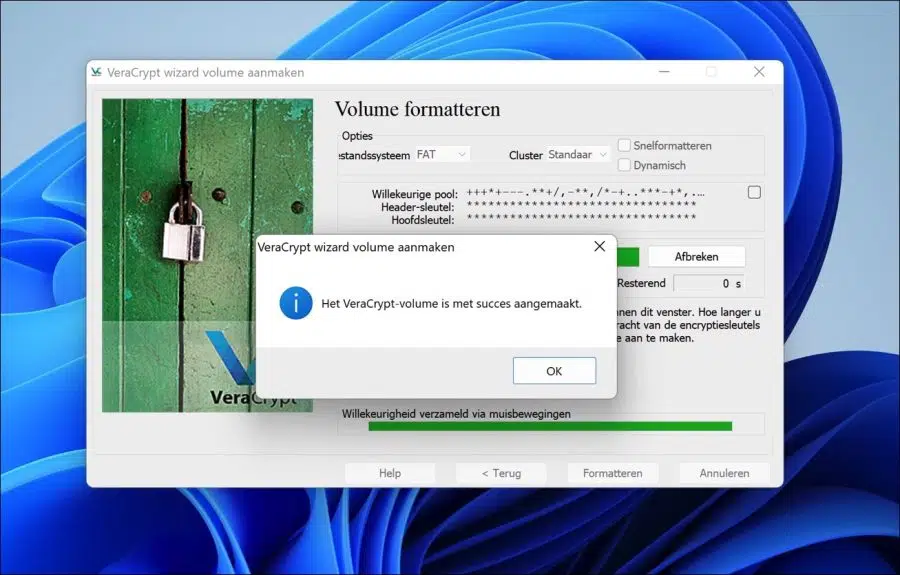Toggle the checkbox beside Willekeurige pool

754,192
